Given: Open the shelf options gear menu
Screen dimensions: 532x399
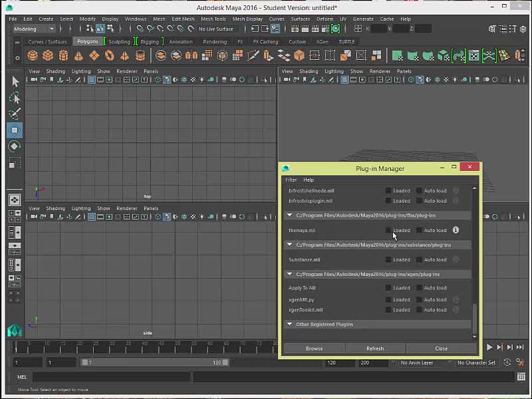Looking at the screenshot, I should (17, 58).
